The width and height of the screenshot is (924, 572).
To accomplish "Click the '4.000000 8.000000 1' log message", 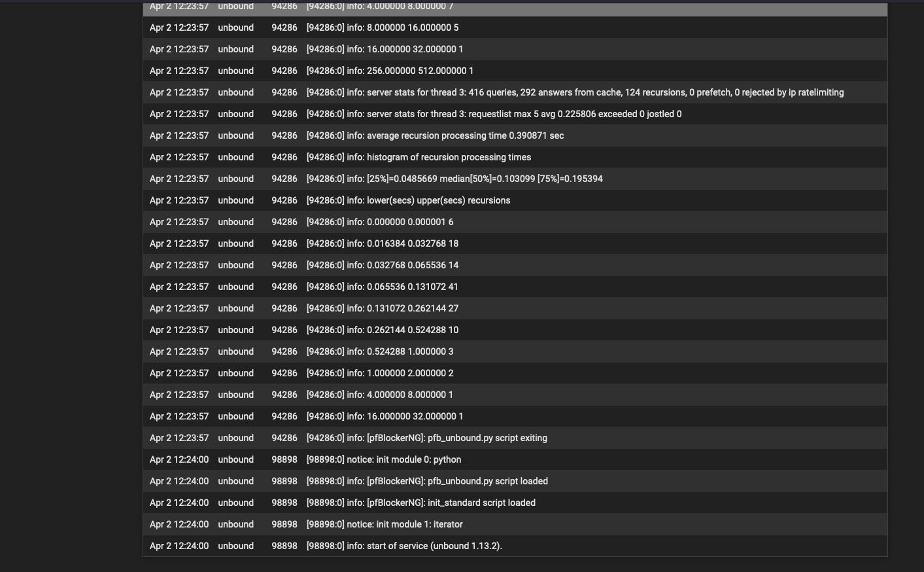I will coord(380,395).
